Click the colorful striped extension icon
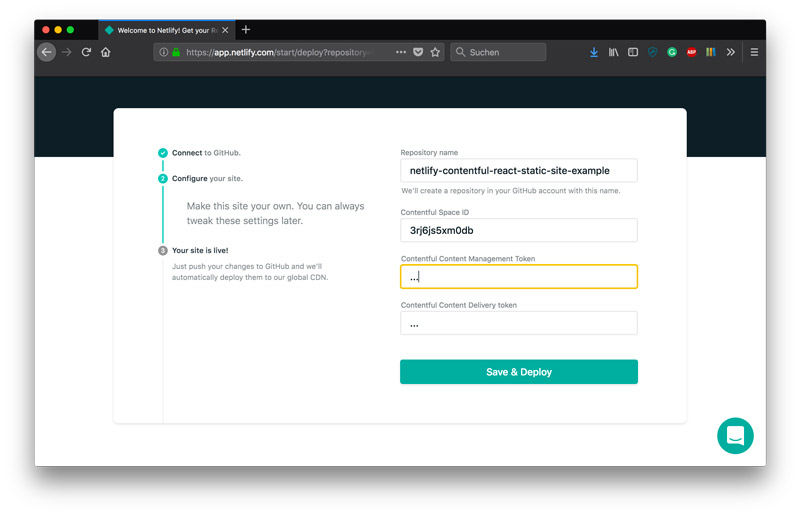This screenshot has width=800, height=515. click(x=711, y=52)
